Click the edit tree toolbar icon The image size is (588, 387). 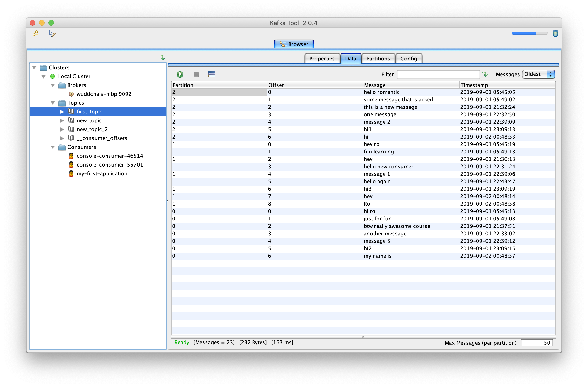click(x=52, y=33)
